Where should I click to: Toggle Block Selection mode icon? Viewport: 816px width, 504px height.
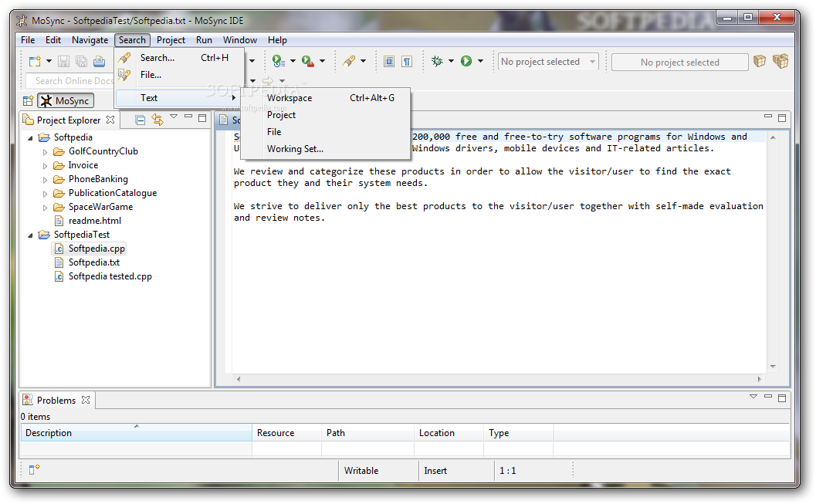(x=389, y=62)
